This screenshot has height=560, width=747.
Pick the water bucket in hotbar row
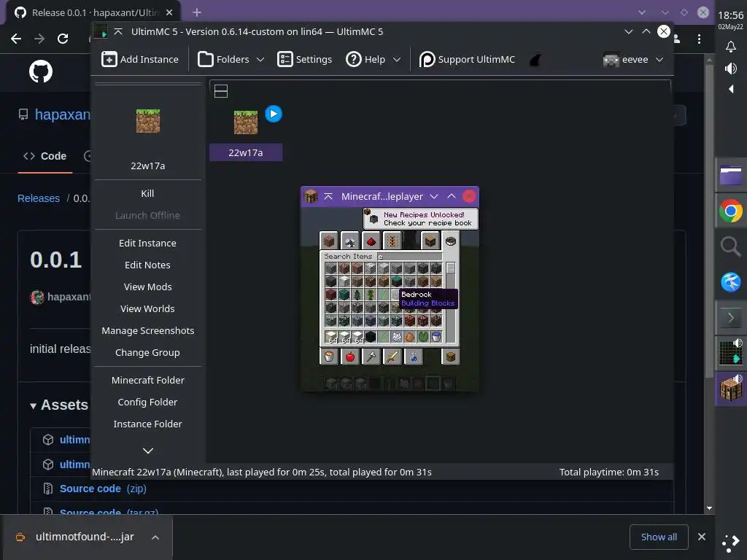(x=436, y=337)
